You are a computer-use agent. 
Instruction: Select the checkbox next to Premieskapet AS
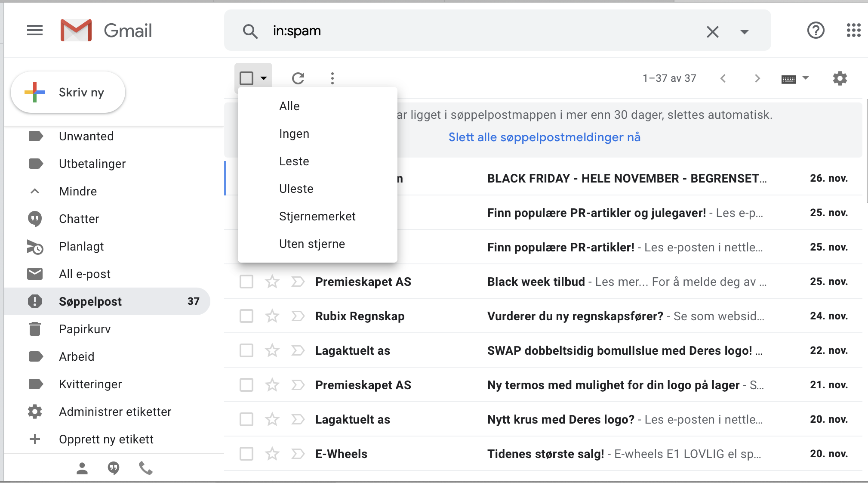246,282
